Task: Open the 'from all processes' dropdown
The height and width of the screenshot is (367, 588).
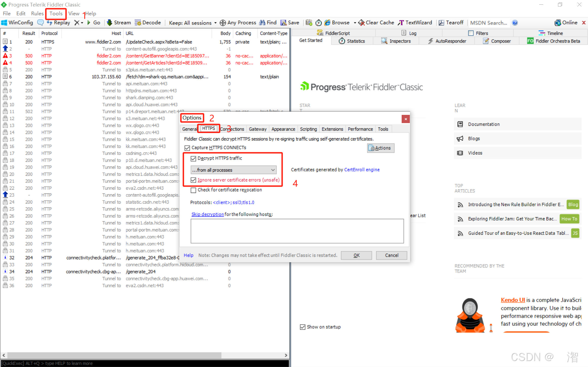Action: coord(234,170)
